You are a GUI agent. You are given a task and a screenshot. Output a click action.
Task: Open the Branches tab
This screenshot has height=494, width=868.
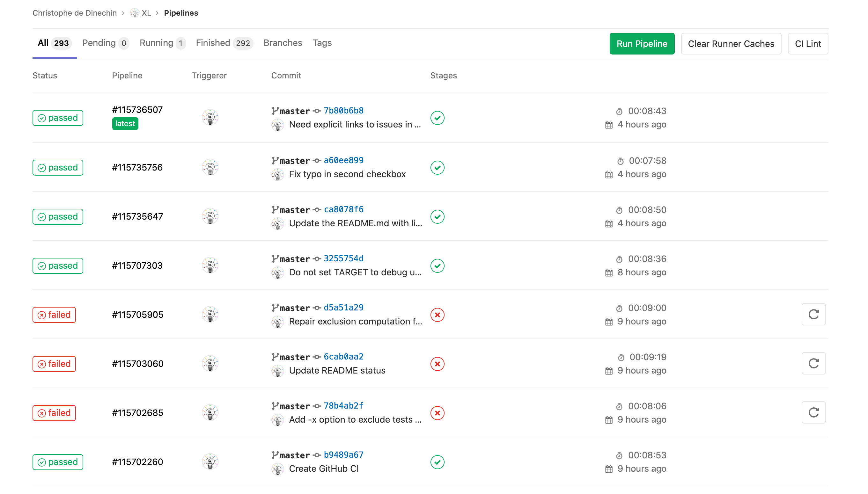(283, 43)
